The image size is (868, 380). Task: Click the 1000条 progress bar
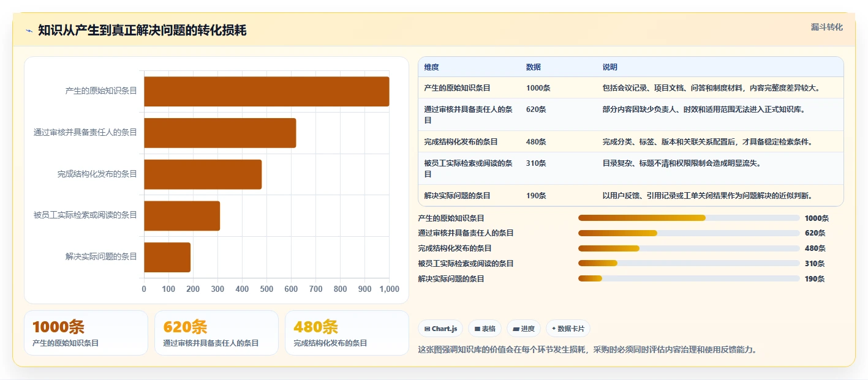(x=689, y=218)
